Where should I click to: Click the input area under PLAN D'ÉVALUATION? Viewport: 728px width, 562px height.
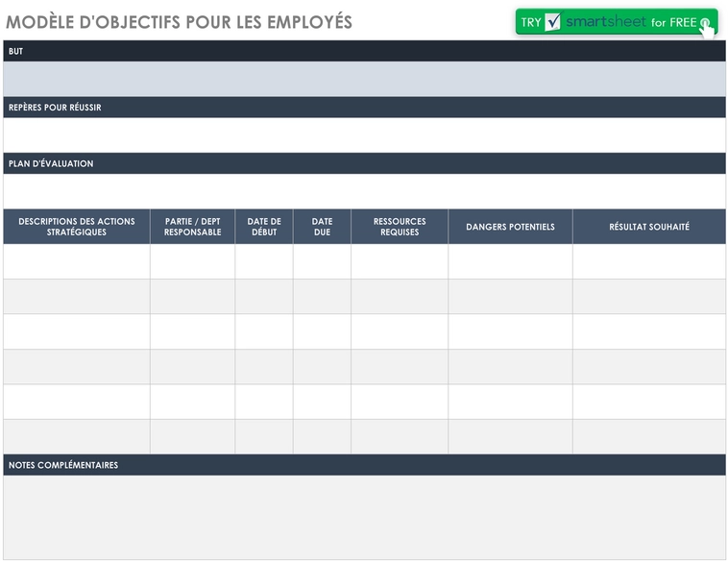[364, 191]
